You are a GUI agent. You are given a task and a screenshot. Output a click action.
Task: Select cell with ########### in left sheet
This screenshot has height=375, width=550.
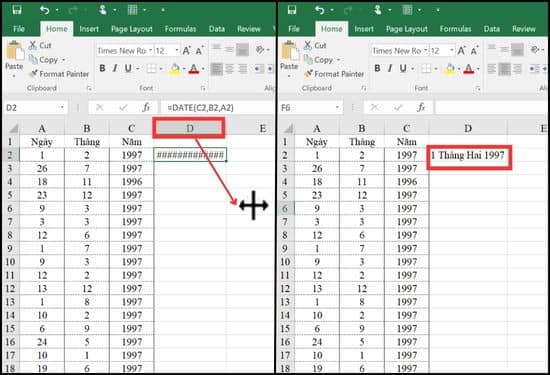190,155
